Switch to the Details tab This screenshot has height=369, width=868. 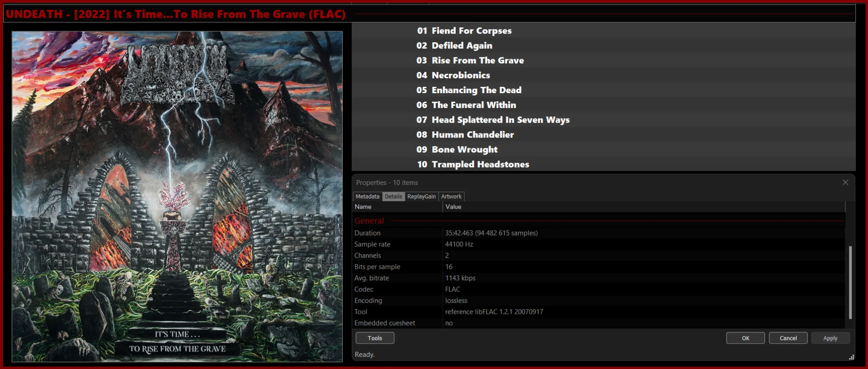coord(393,196)
